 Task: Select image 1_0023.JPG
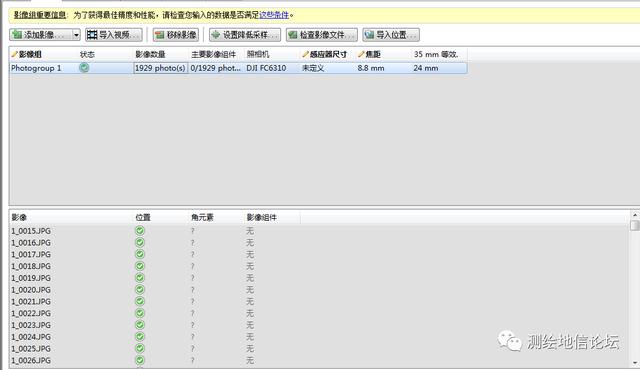pos(31,326)
